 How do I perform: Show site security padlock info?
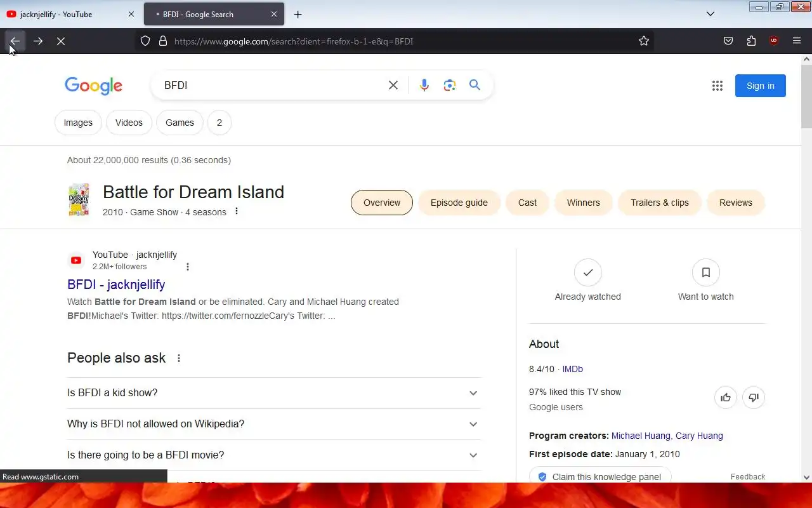163,41
